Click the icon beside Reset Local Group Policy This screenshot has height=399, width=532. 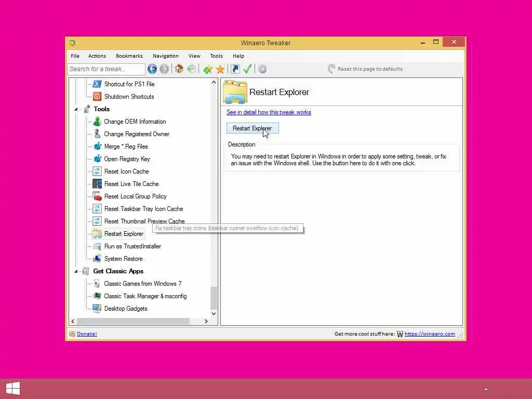97,196
